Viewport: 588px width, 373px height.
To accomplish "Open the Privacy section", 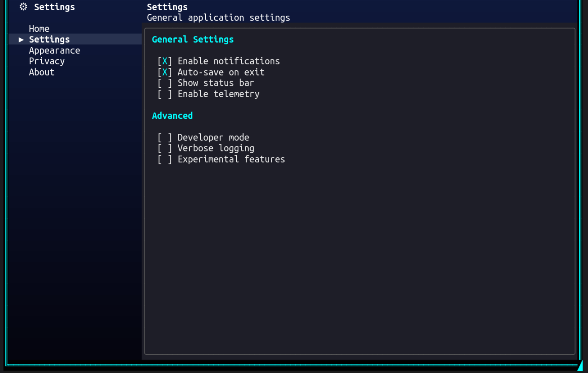I will [x=47, y=61].
